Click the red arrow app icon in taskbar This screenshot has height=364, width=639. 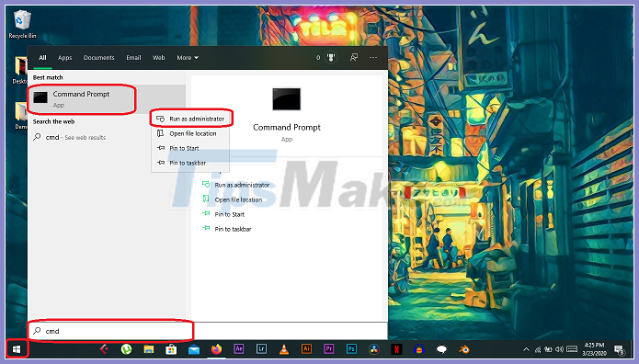point(104,349)
